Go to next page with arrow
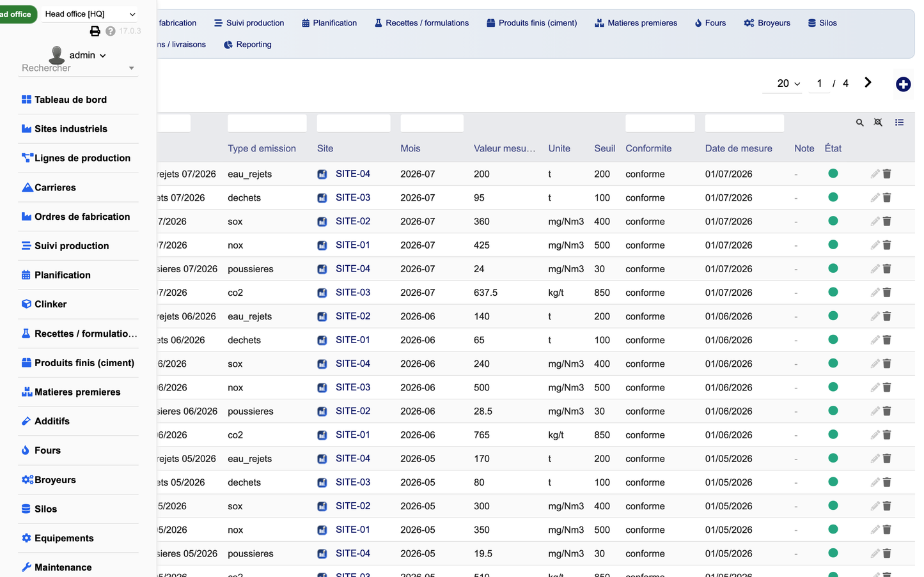Image resolution: width=924 pixels, height=577 pixels. coord(868,82)
